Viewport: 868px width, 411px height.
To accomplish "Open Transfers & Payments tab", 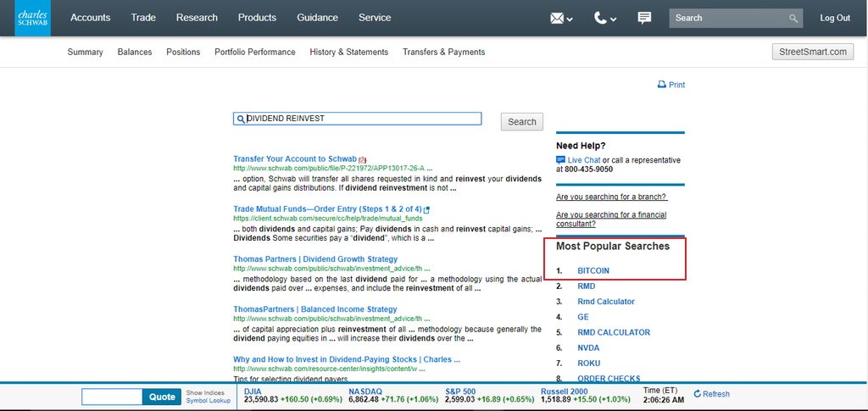I will [x=444, y=52].
